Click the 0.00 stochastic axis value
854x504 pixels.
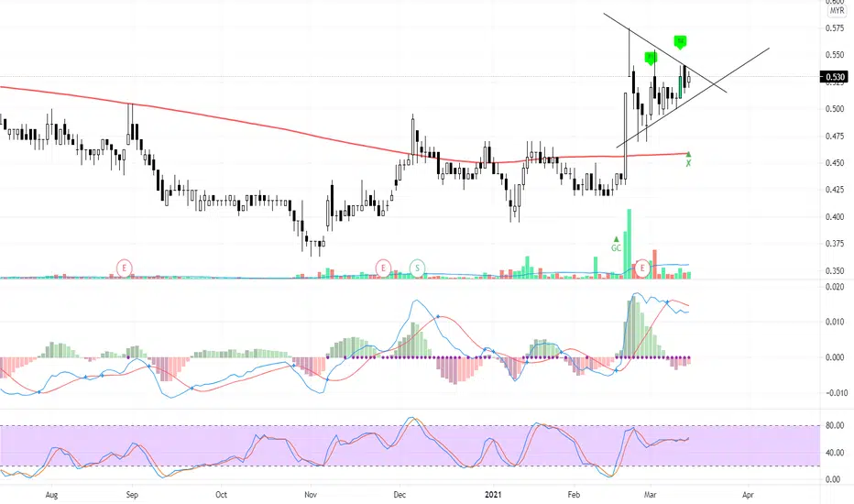coord(833,479)
